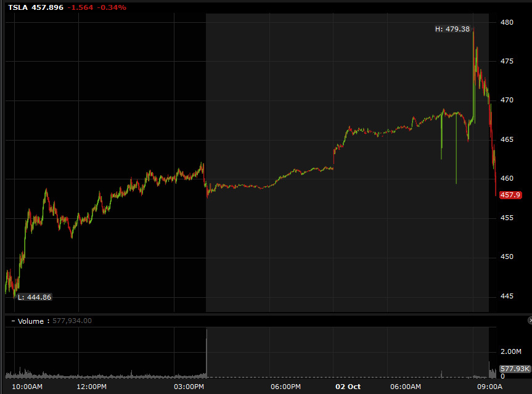Select the 445 price level on the right scale
Image resolution: width=532 pixels, height=394 pixels.
pyautogui.click(x=507, y=297)
